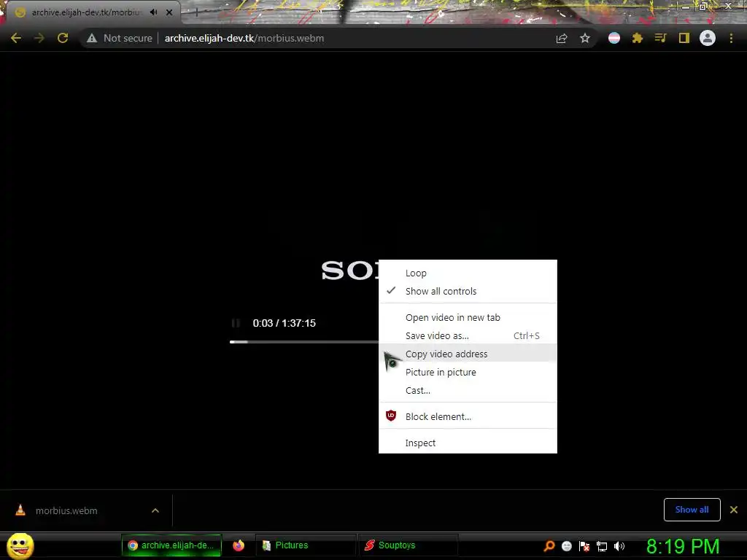747x560 pixels.
Task: Open the flag tray icon with red X
Action: click(x=584, y=545)
